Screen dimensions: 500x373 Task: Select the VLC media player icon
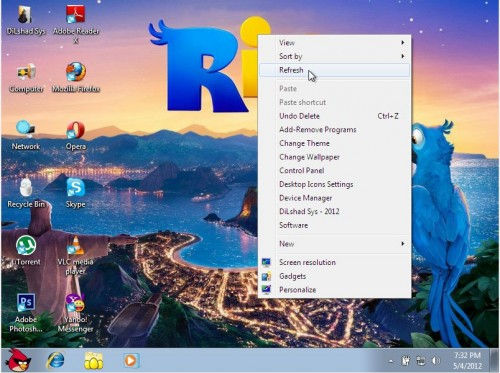[76, 255]
